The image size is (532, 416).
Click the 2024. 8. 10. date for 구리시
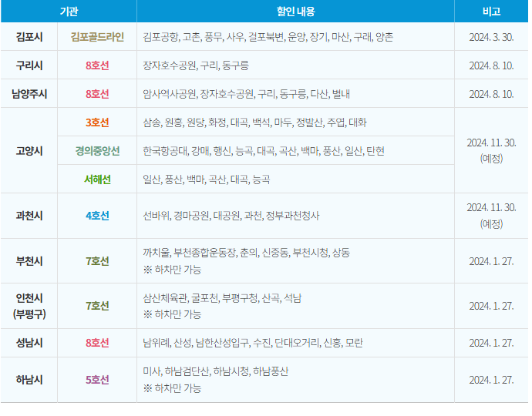pos(491,65)
